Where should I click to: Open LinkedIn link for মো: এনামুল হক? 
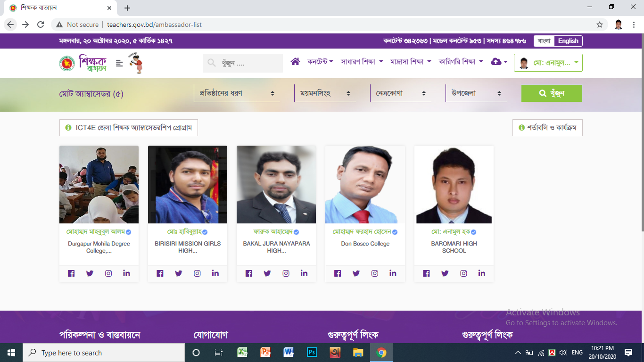pyautogui.click(x=481, y=273)
